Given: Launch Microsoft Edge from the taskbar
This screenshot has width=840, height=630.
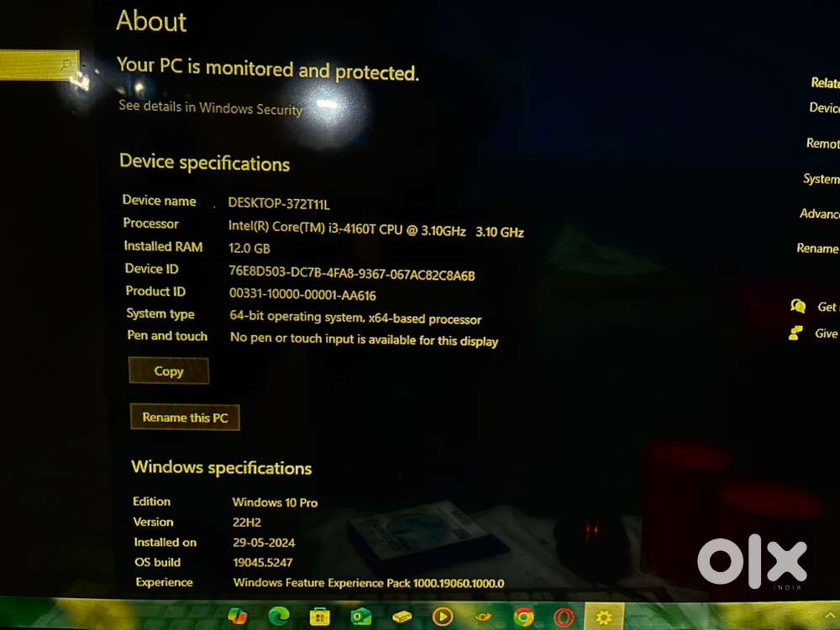Looking at the screenshot, I should pos(279,617).
